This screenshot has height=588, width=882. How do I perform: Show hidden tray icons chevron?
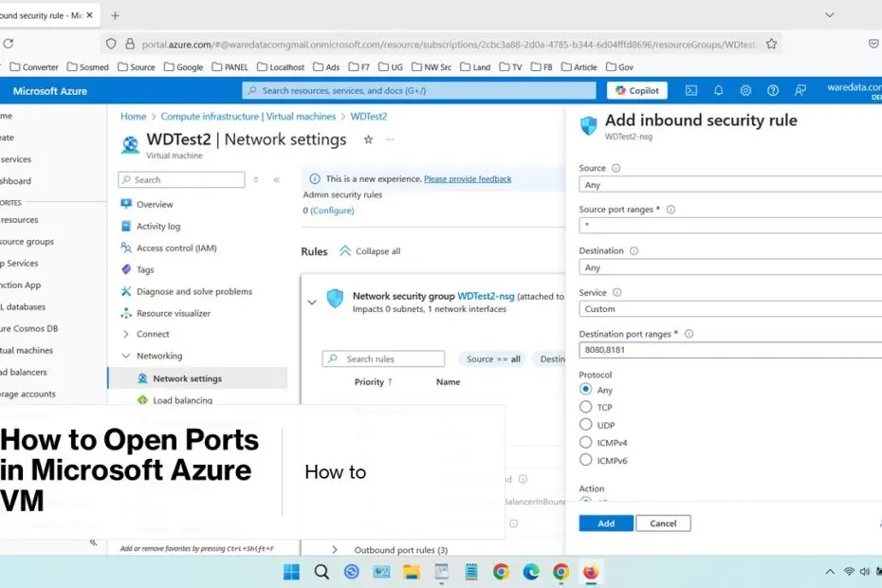tap(830, 572)
